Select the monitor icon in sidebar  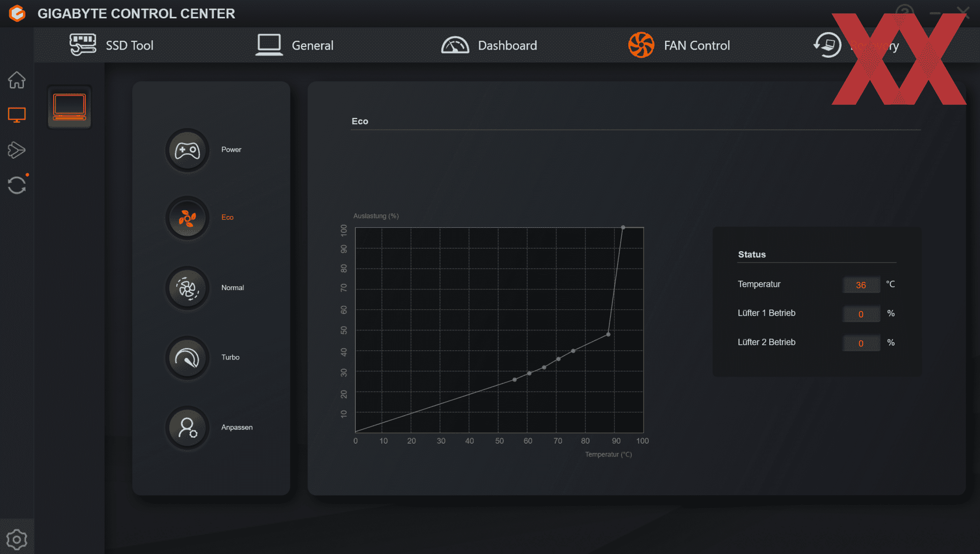pyautogui.click(x=17, y=115)
